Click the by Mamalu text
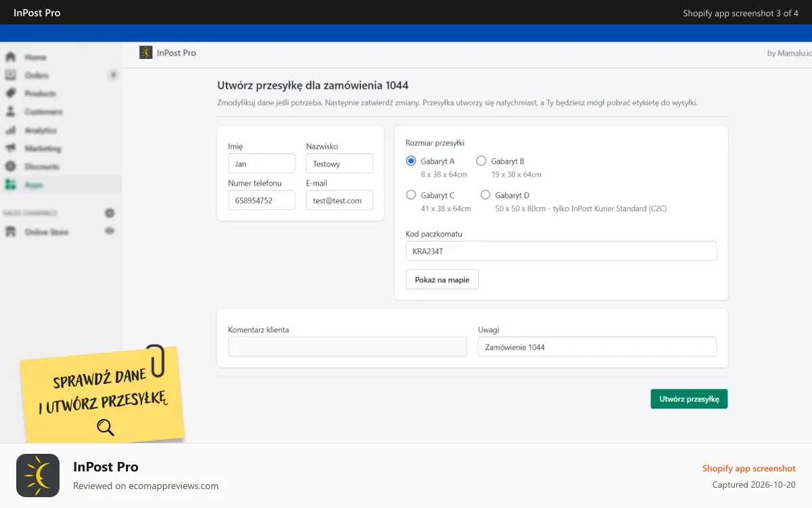Image resolution: width=812 pixels, height=508 pixels. (789, 54)
